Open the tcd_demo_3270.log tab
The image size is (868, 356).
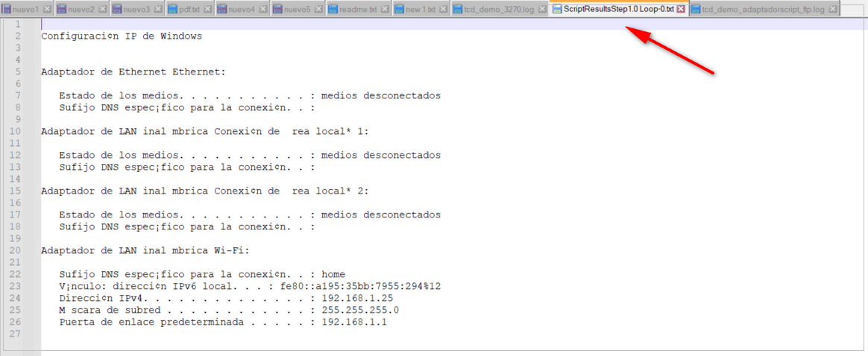pos(500,10)
